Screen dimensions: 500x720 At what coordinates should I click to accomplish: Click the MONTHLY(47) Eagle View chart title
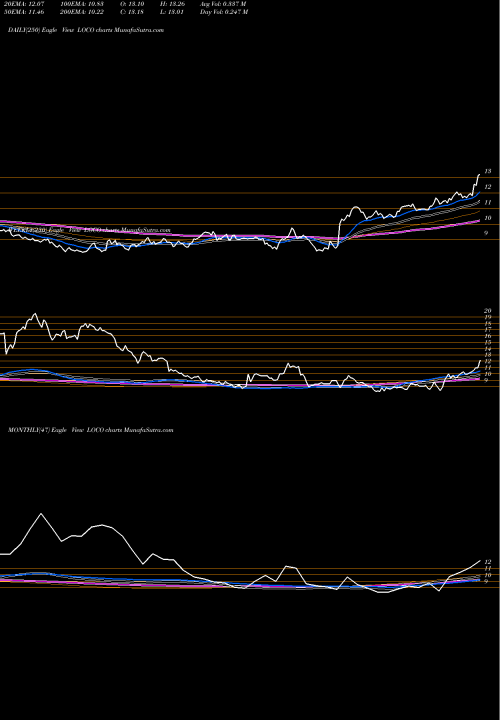(x=90, y=430)
